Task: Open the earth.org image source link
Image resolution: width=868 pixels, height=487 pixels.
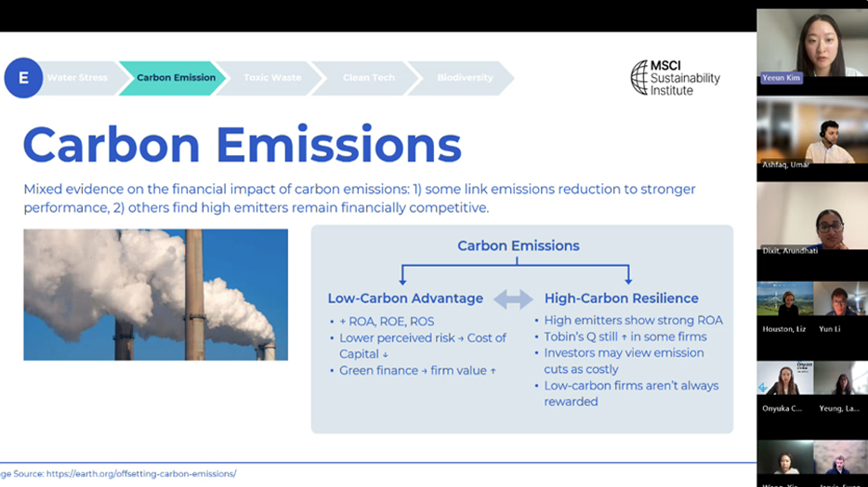Action: [139, 474]
